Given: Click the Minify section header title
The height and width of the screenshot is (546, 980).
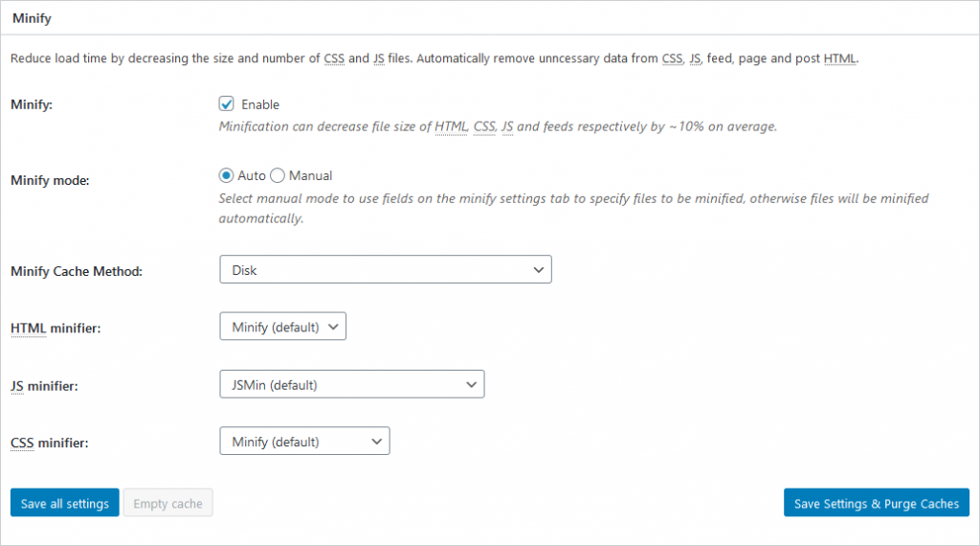Looking at the screenshot, I should pos(32,18).
